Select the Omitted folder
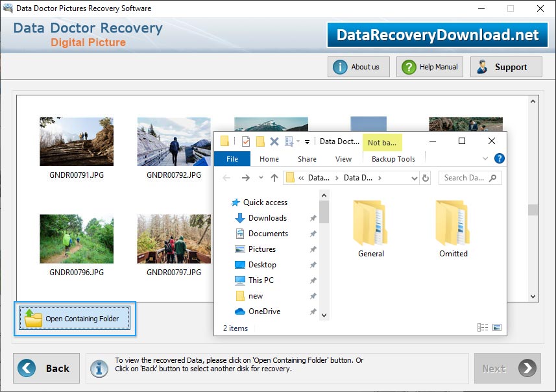The width and height of the screenshot is (556, 392). pos(453,229)
